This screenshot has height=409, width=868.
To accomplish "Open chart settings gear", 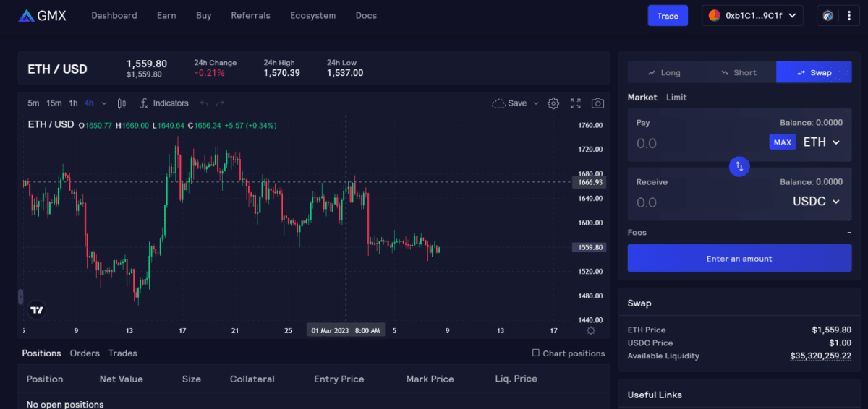I will pos(553,103).
